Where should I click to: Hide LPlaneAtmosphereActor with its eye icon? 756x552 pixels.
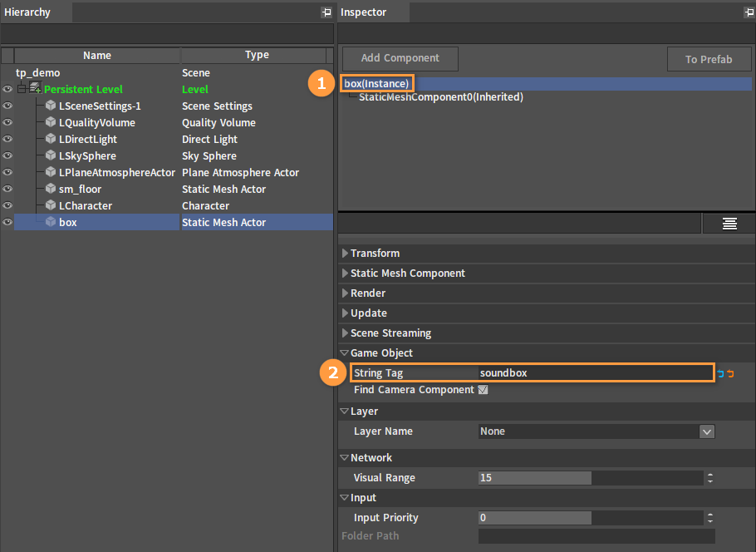click(7, 172)
